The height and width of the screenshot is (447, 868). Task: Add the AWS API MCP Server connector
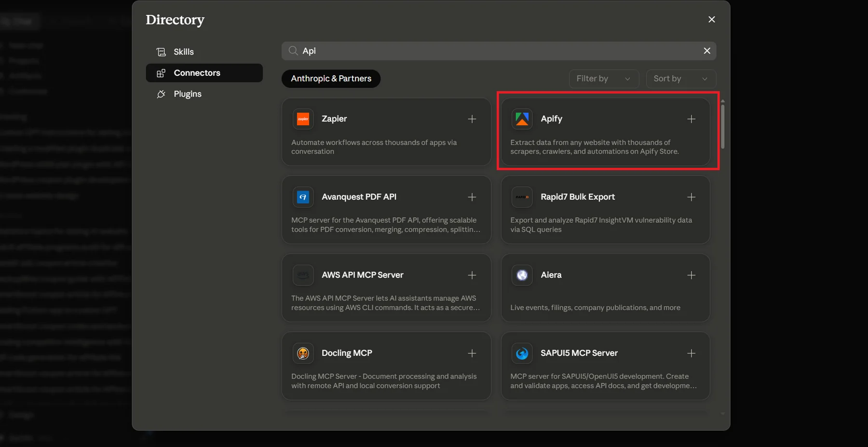(472, 275)
